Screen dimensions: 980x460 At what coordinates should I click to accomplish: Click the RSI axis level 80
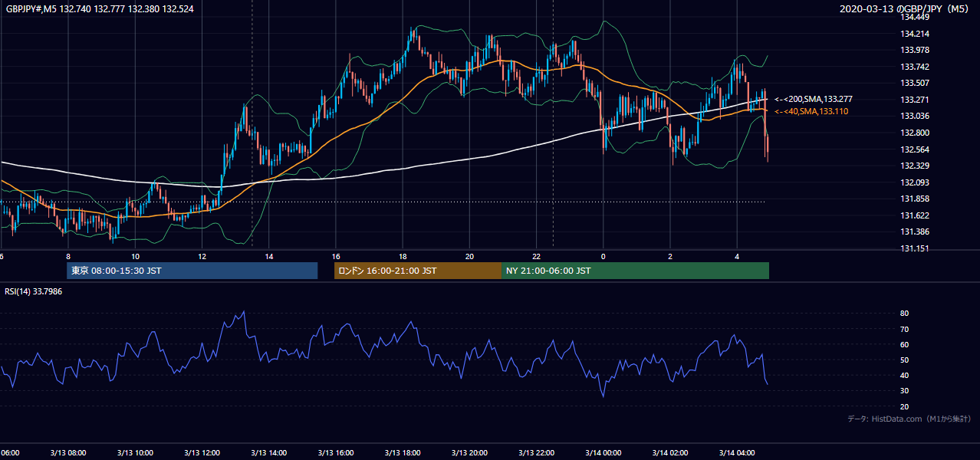pyautogui.click(x=905, y=314)
